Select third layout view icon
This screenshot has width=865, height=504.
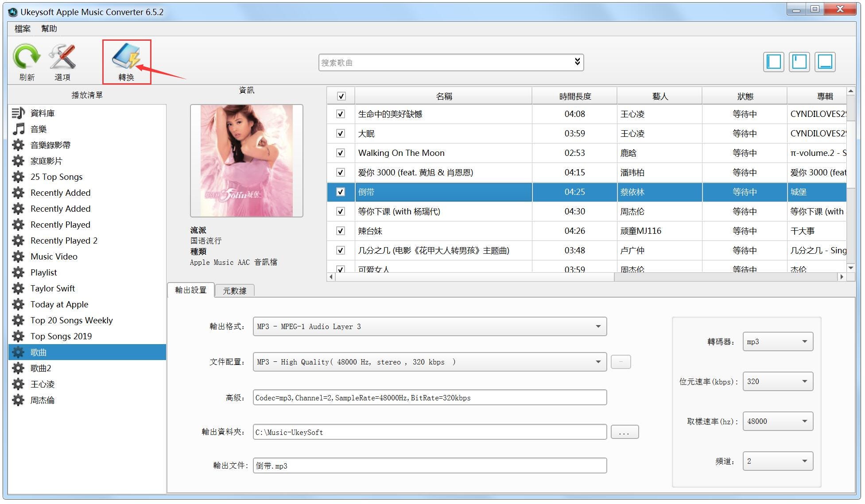(825, 62)
